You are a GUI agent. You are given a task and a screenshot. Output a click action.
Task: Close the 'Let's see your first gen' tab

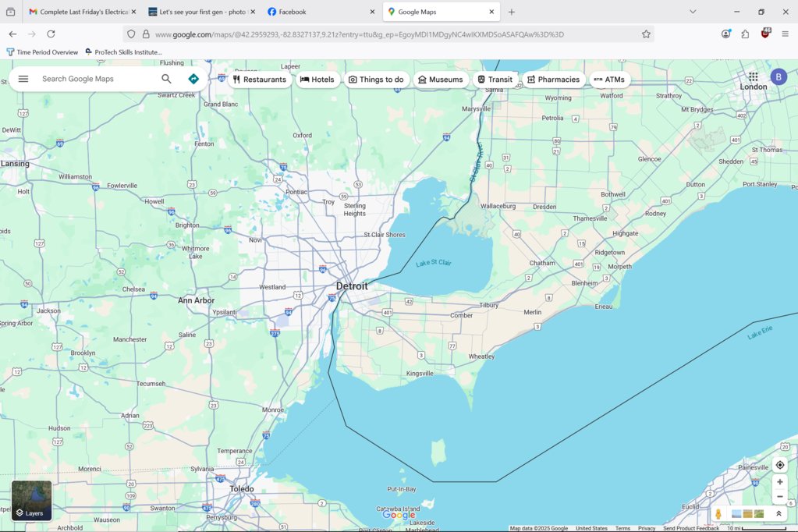pos(253,12)
